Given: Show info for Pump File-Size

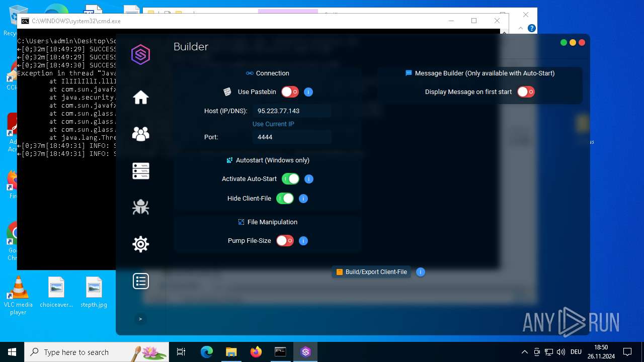Looking at the screenshot, I should [303, 241].
